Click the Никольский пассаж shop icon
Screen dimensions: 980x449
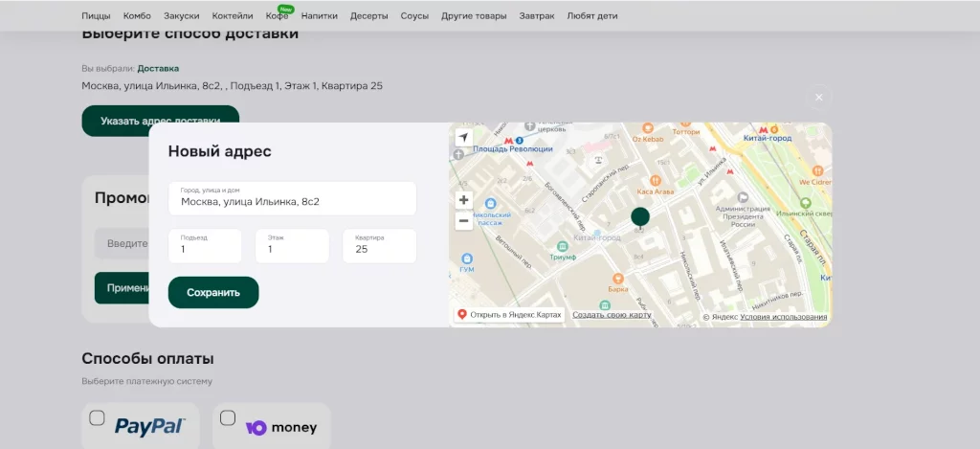pyautogui.click(x=491, y=204)
